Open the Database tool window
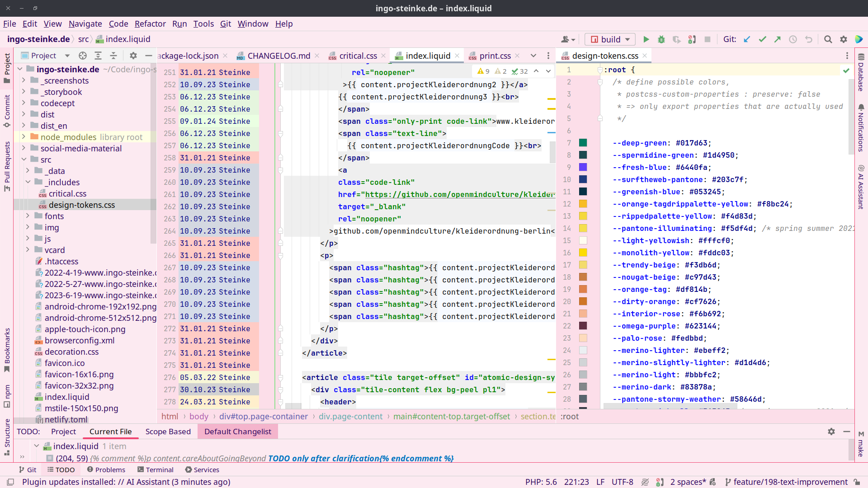This screenshot has width=868, height=488. pos(861,72)
